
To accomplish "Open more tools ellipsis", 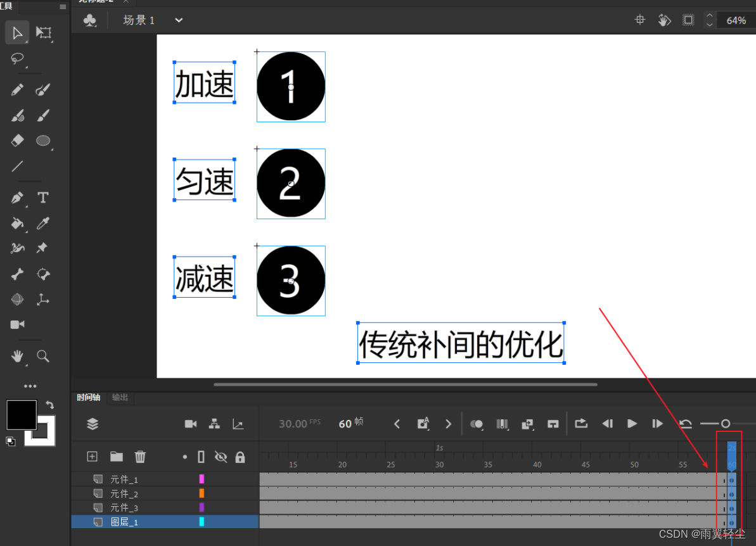I will click(x=30, y=386).
